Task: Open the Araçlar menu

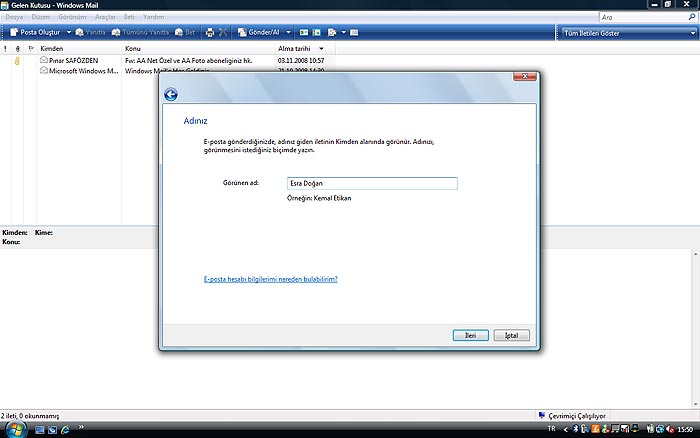Action: tap(105, 17)
